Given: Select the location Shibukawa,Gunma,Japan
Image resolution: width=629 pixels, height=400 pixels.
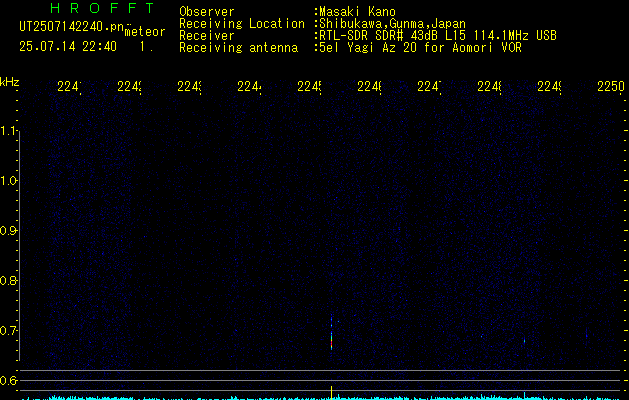Looking at the screenshot, I should (392, 24).
